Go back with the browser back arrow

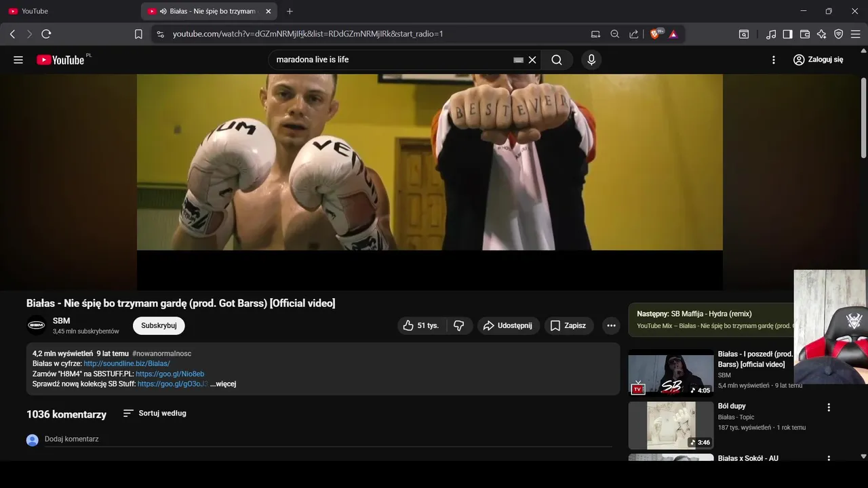click(x=12, y=34)
